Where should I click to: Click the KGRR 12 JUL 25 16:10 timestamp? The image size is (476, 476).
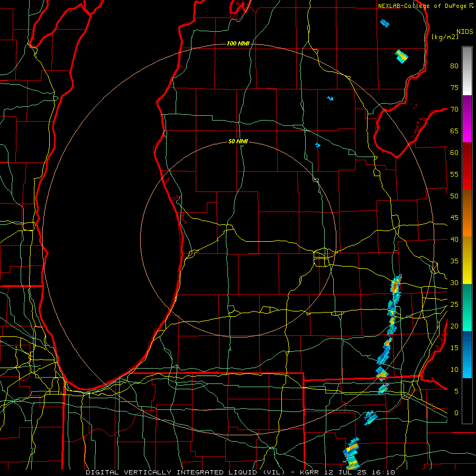pyautogui.click(x=347, y=472)
